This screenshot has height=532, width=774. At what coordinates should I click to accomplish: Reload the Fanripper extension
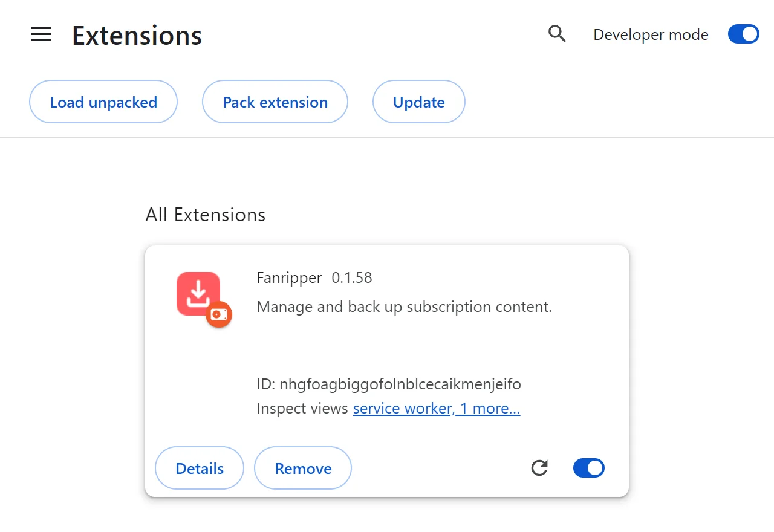pos(539,468)
